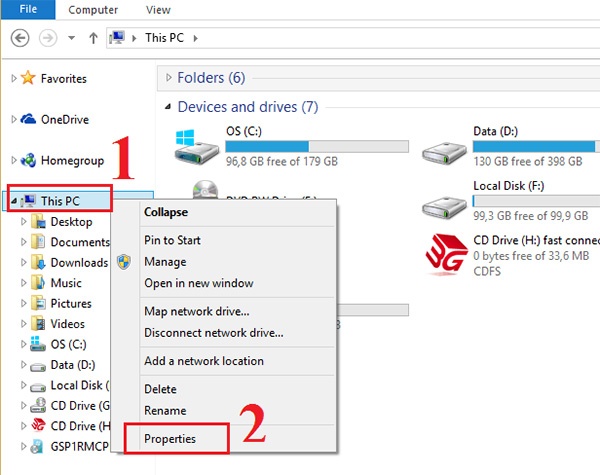Choose Manage from the context menu
The width and height of the screenshot is (600, 475).
[165, 262]
